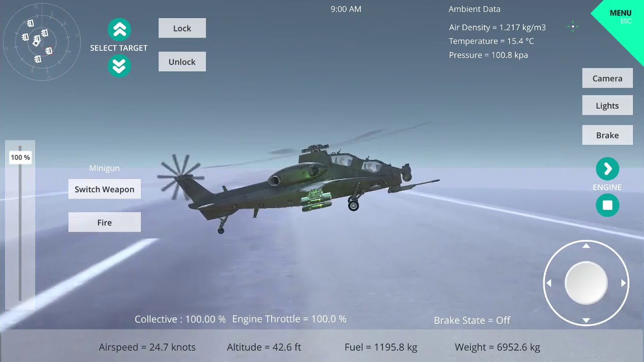Select previous target with the up chevron
The image size is (644, 362).
pos(119,30)
